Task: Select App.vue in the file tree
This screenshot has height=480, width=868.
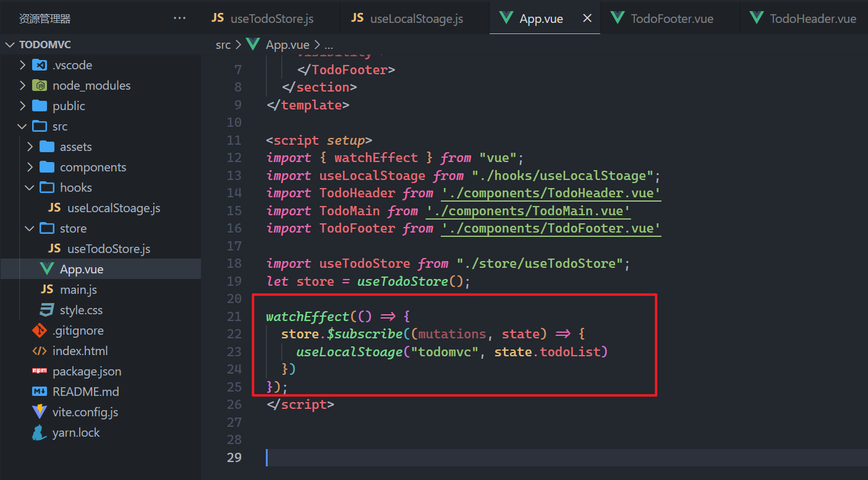Action: 82,270
